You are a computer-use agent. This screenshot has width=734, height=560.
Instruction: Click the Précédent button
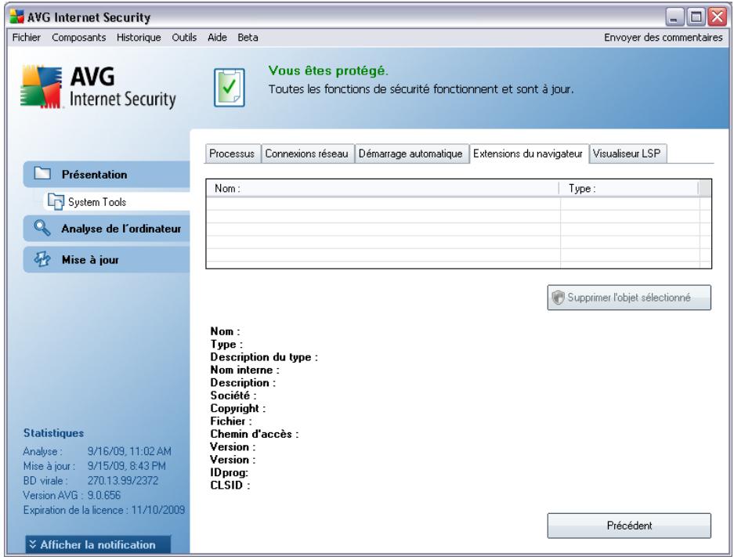click(x=629, y=526)
